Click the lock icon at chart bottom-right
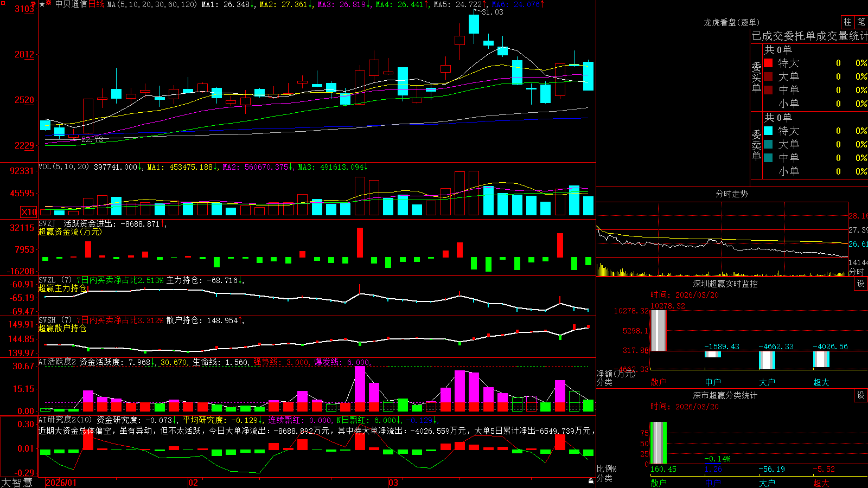The height and width of the screenshot is (488, 868). tap(591, 481)
